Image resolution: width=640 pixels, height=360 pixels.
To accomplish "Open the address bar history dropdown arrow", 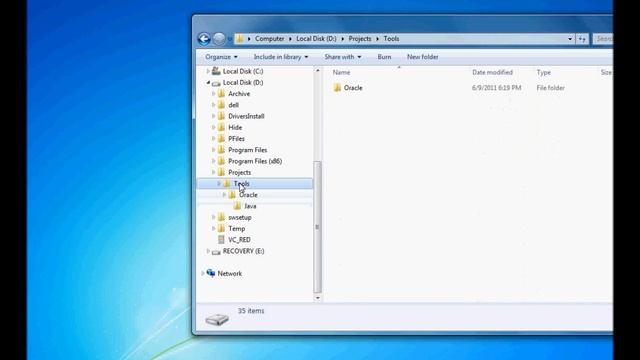I will click(570, 39).
